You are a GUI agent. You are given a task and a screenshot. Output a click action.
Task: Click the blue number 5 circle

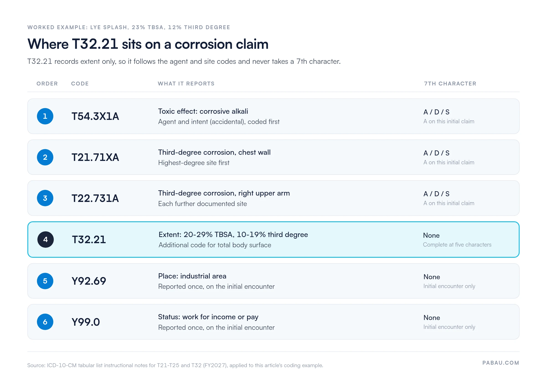[45, 281]
